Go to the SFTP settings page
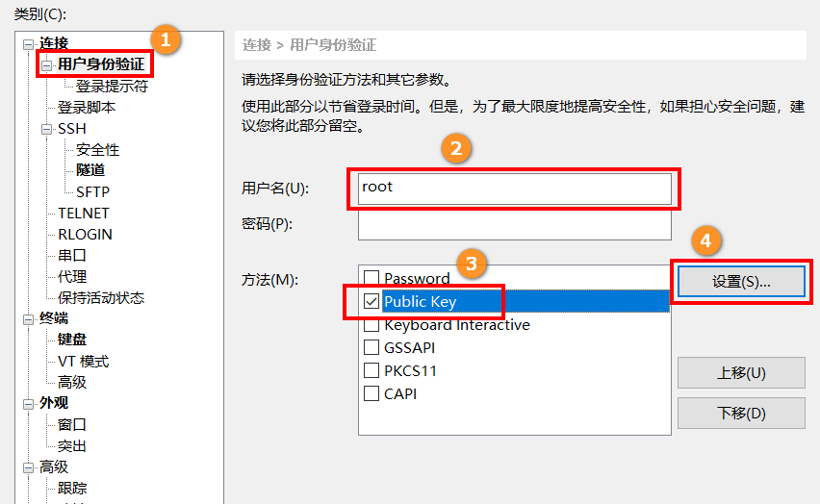The height and width of the screenshot is (504, 820). (92, 192)
